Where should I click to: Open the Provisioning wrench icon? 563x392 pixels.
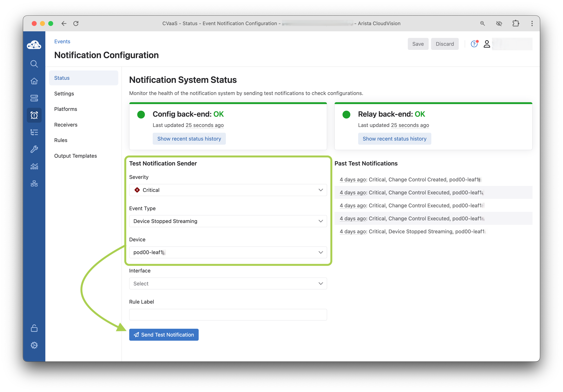pos(34,149)
